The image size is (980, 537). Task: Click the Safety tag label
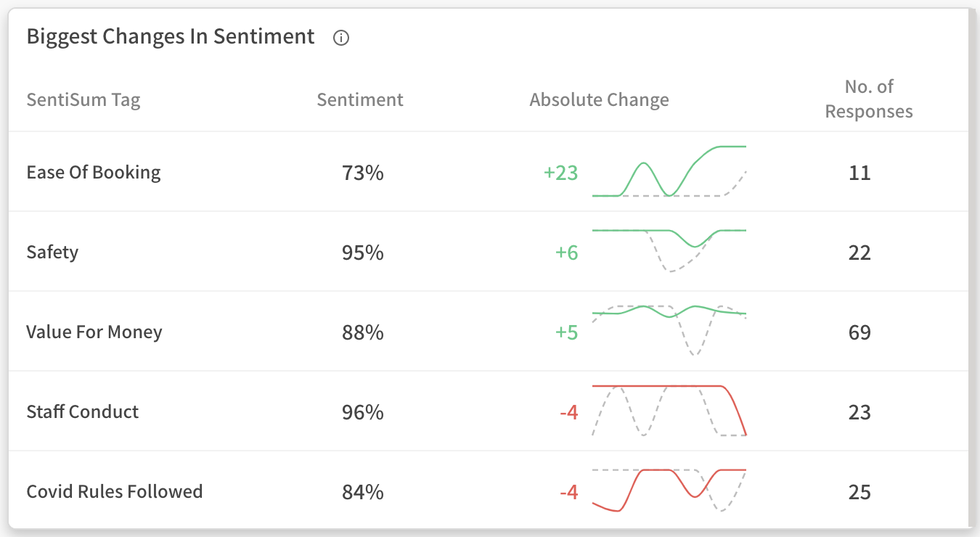(52, 252)
